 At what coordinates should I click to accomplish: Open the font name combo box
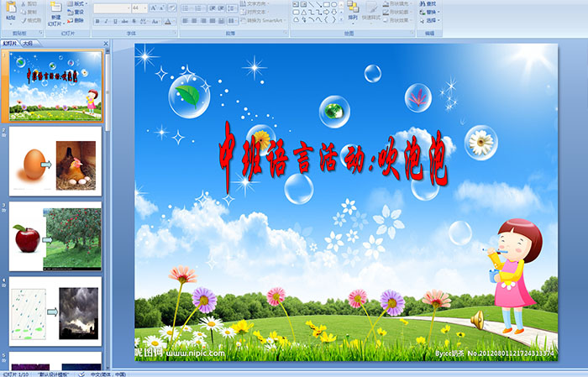112,8
